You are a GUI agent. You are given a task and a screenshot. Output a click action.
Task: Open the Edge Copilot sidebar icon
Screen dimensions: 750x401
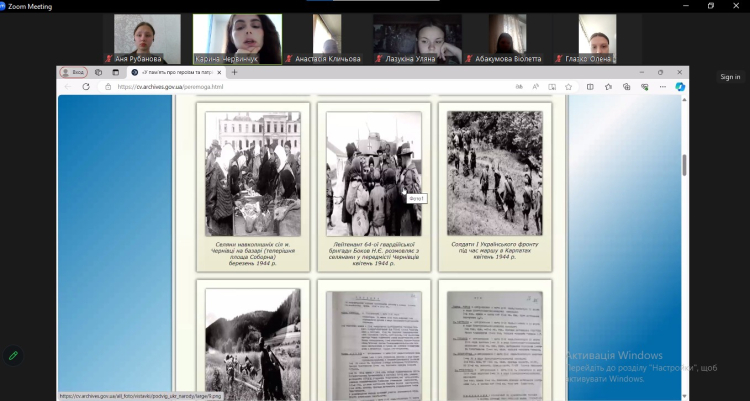pyautogui.click(x=680, y=87)
